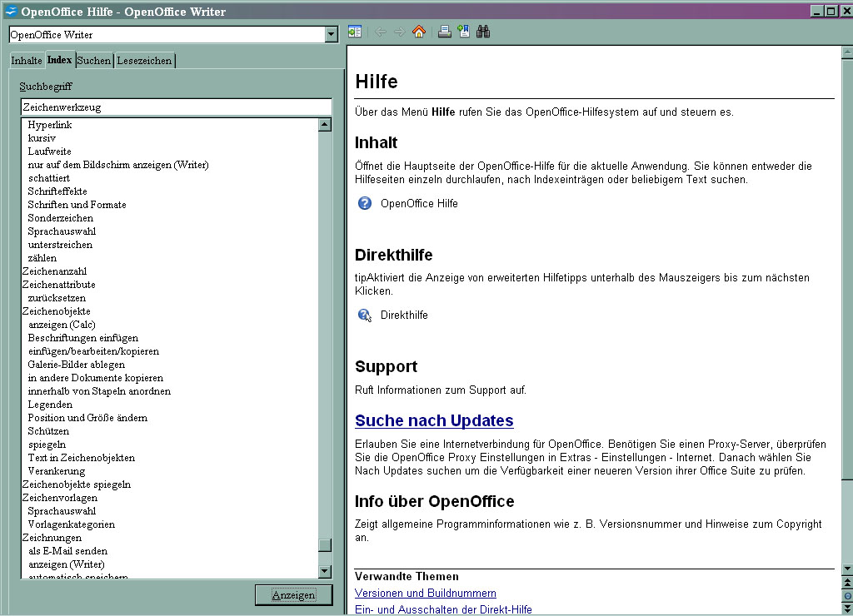This screenshot has height=616, width=853.
Task: Select the entry Beschriftungen einfügen
Action: click(83, 338)
